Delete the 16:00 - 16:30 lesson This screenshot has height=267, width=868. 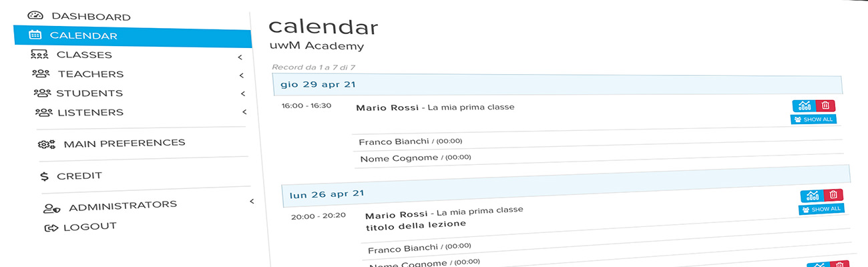pyautogui.click(x=825, y=105)
